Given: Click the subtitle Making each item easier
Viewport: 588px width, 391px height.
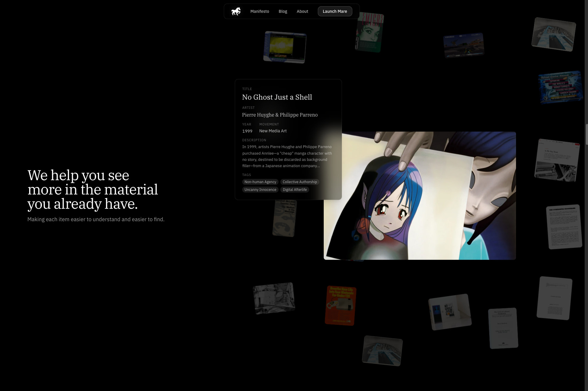Looking at the screenshot, I should (x=96, y=219).
